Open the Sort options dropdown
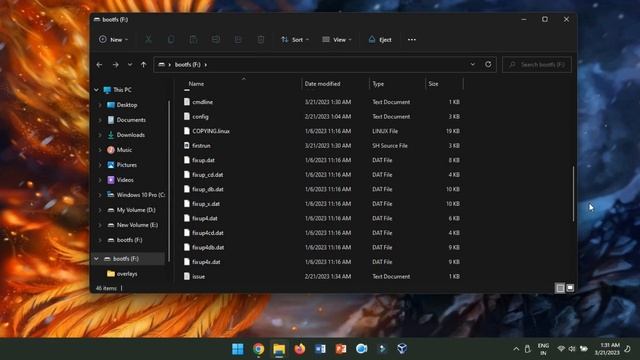 295,40
